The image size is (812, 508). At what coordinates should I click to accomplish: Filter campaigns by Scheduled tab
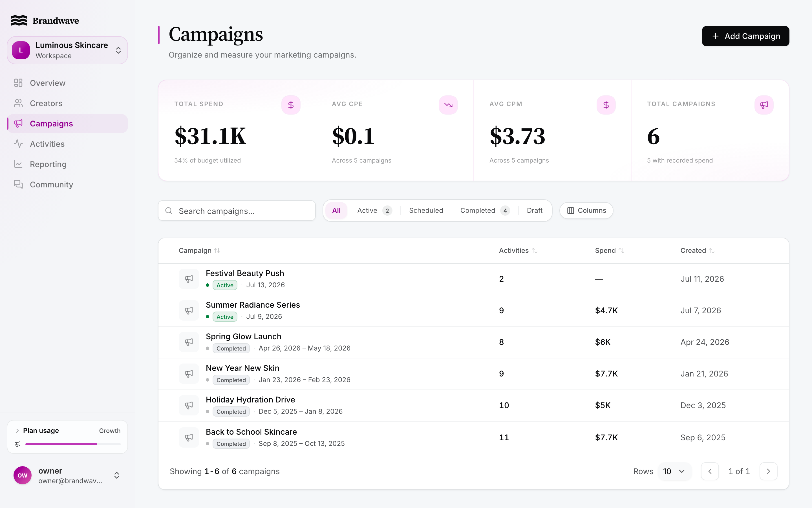click(x=426, y=211)
